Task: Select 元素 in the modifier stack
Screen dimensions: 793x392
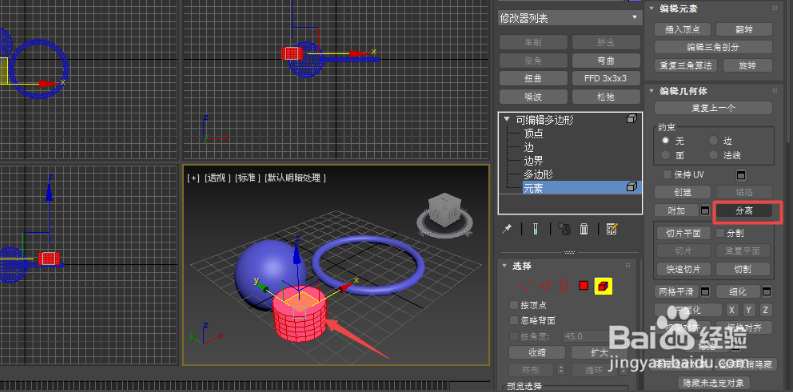Action: (534, 188)
